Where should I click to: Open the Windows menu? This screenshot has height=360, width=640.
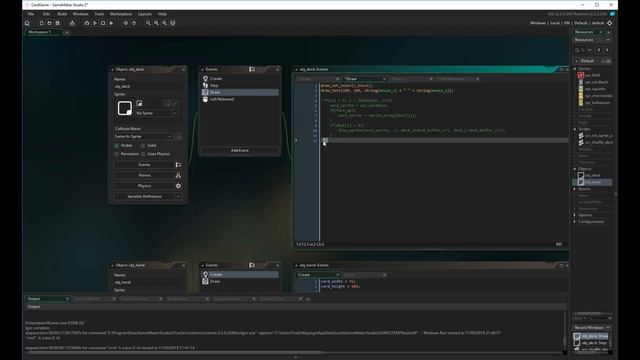[x=80, y=14]
